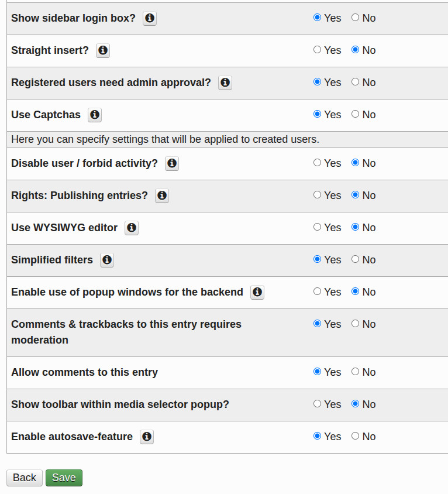Open info for Disable user / forbid activity
Screen dimensions: 448x494
171,163
